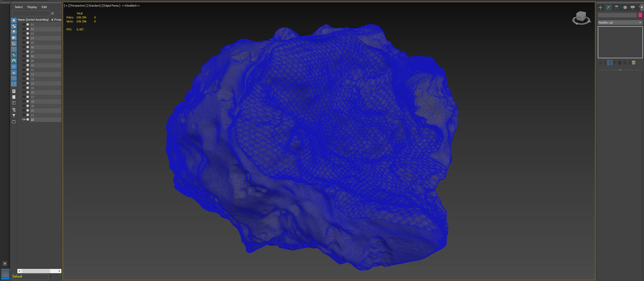
Task: Expand Scene Explorer toolbar chevron near search
Action: (x=60, y=12)
